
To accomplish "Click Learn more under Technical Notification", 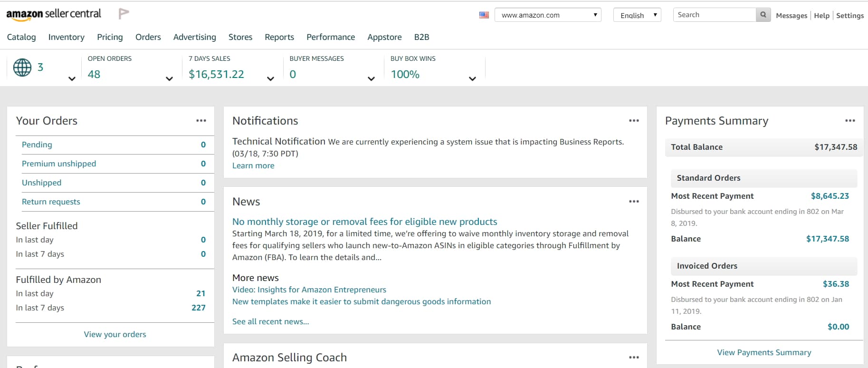I will click(x=253, y=165).
